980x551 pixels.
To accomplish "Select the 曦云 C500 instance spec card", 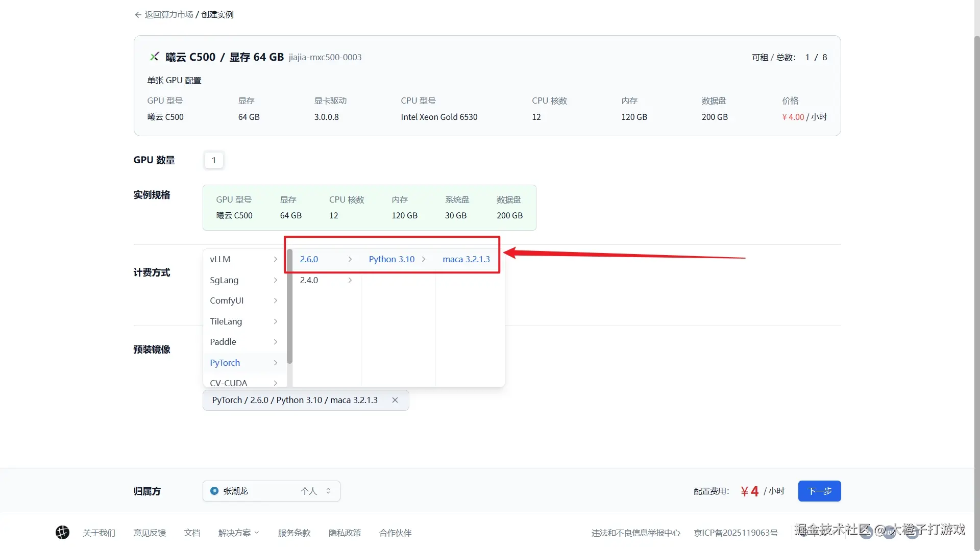I will pyautogui.click(x=369, y=208).
